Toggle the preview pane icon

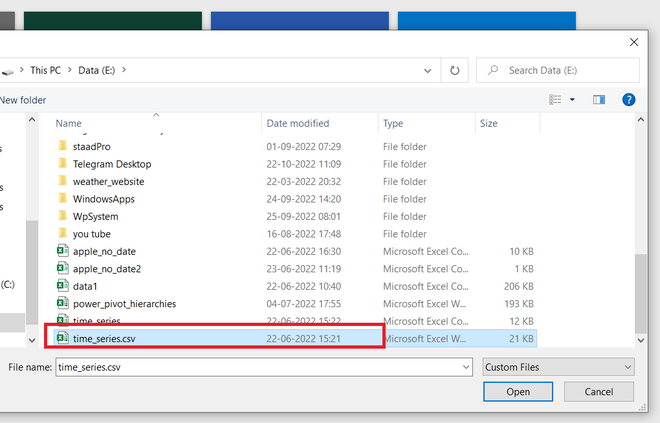(x=599, y=100)
